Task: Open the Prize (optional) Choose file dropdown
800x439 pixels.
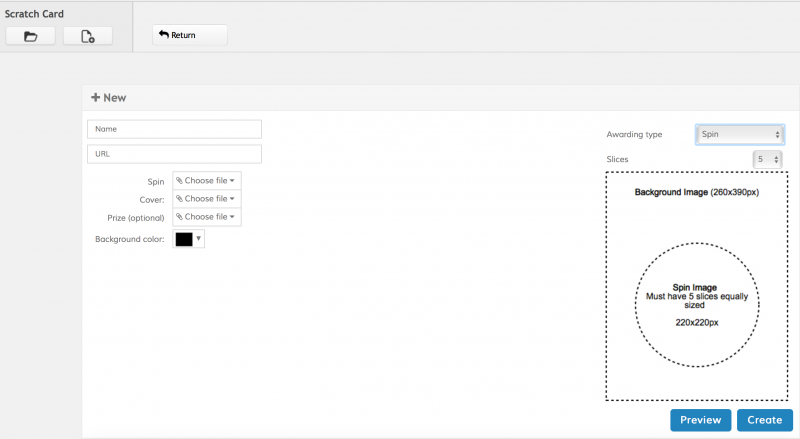Action: 206,217
